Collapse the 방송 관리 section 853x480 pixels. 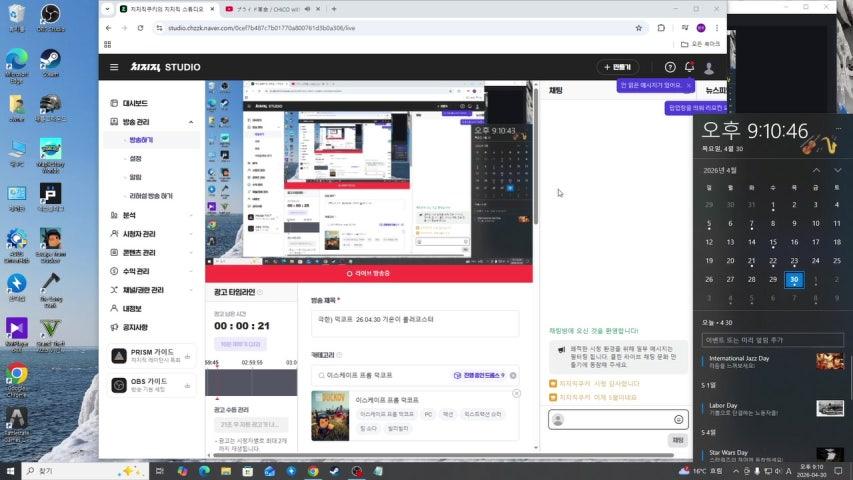[x=191, y=122]
